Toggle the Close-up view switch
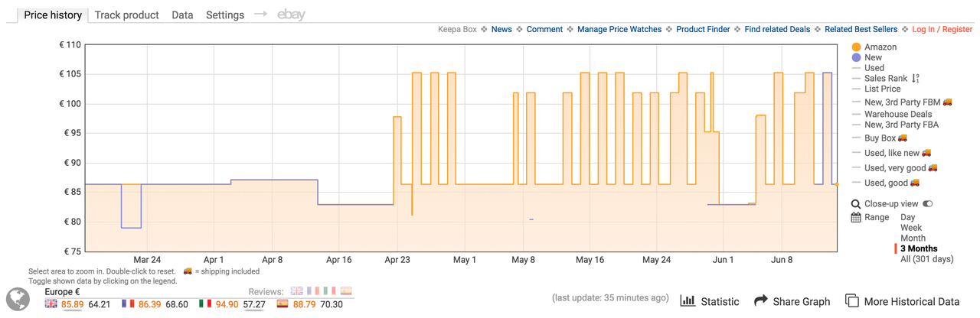 [928, 204]
